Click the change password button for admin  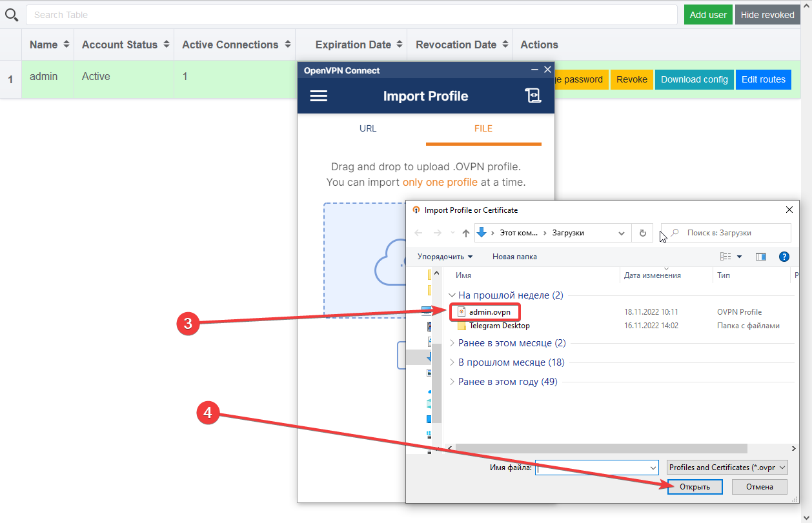581,79
